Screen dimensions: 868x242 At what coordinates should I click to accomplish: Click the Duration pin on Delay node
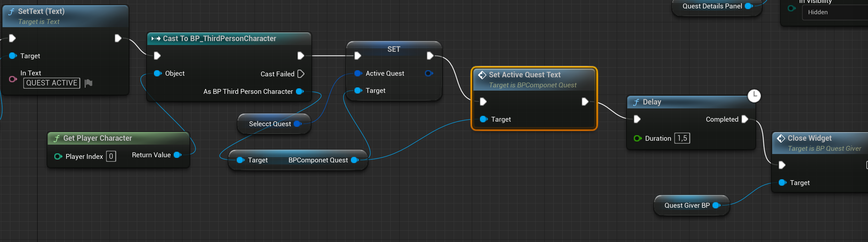point(637,138)
